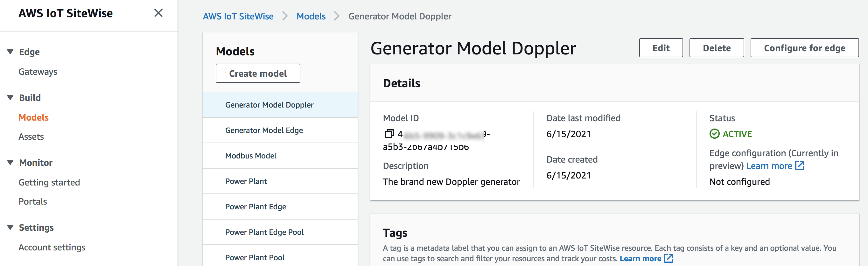Open Account settings in the sidebar

(x=52, y=247)
